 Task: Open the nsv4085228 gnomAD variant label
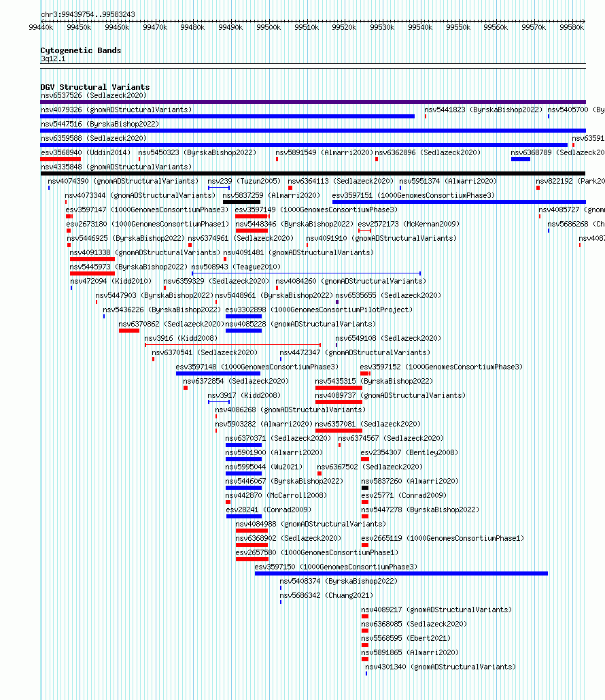300,324
